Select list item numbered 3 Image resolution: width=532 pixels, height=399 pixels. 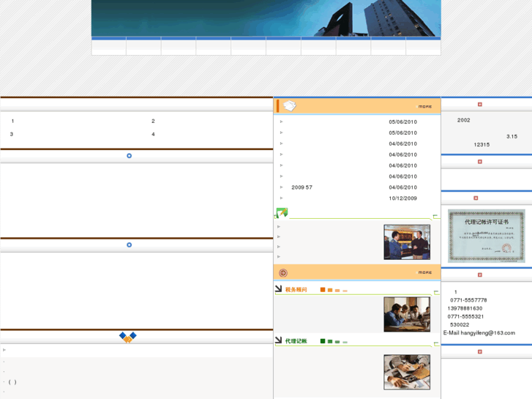(x=12, y=134)
